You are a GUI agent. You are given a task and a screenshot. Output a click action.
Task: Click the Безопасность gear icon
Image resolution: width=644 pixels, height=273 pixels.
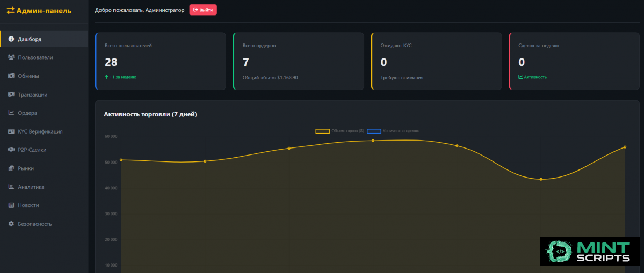11,224
